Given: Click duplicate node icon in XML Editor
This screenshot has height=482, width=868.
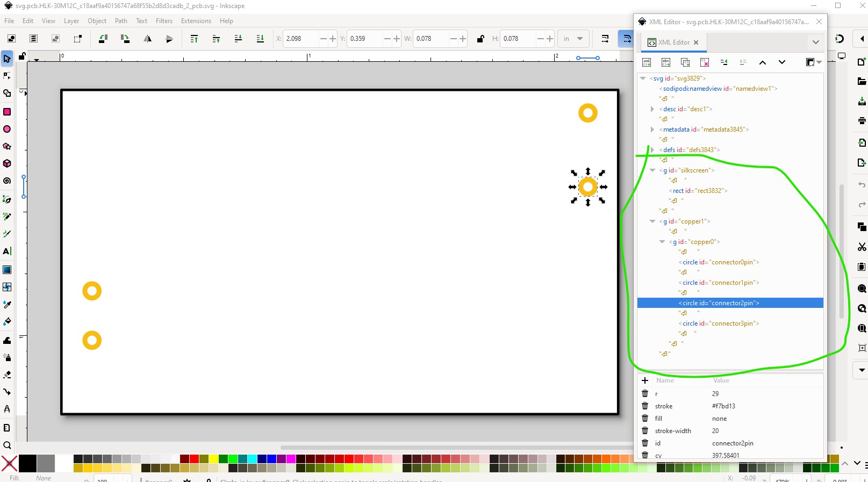Looking at the screenshot, I should (685, 62).
